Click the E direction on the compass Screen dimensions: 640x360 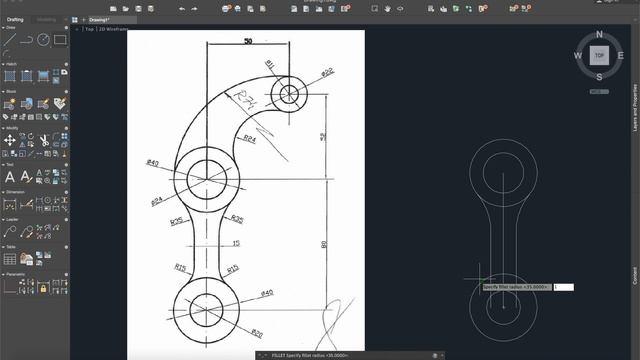point(620,56)
